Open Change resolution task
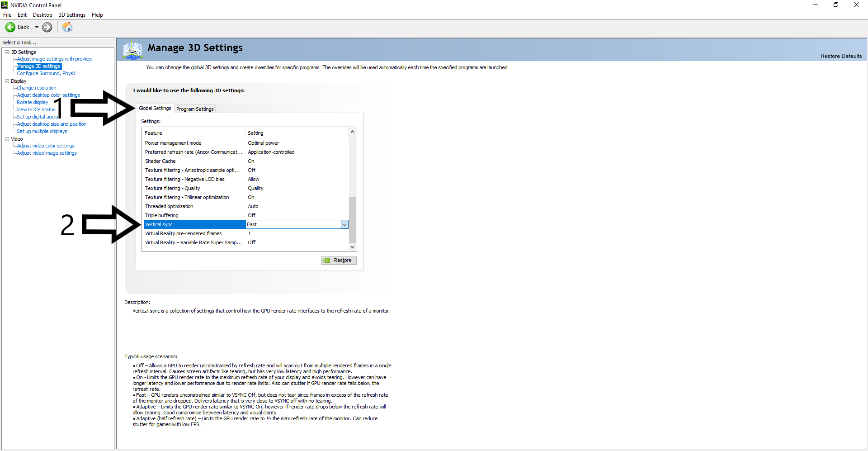Viewport: 868px width, 451px height. point(37,88)
